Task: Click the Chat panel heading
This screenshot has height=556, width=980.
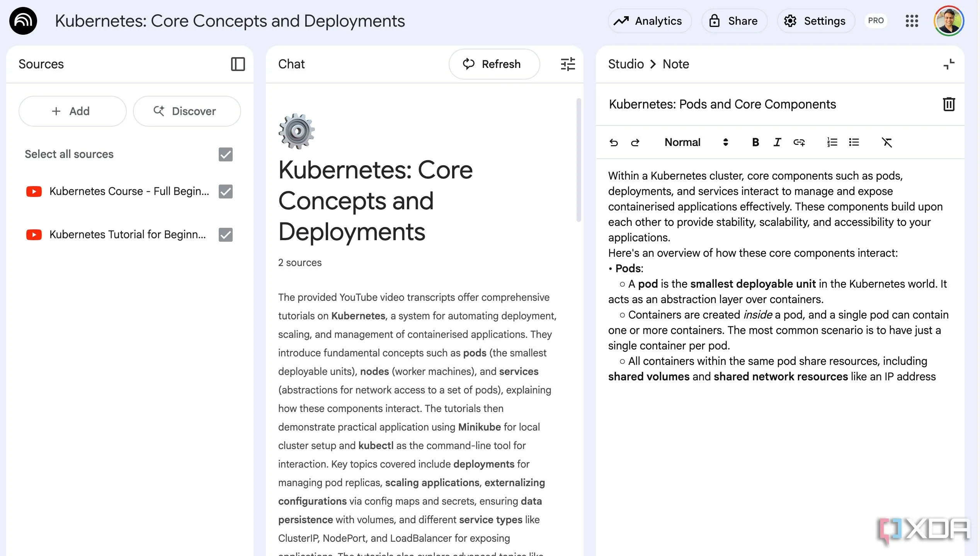Action: pos(291,64)
